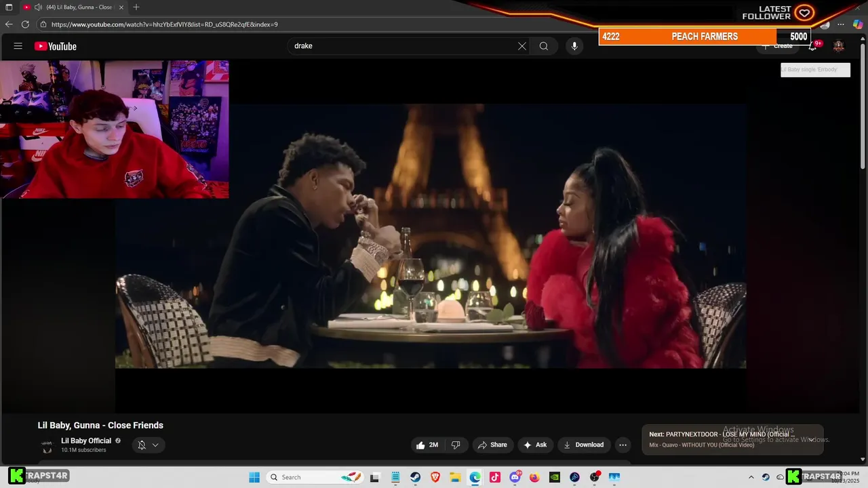Click the 'Lil Baby, Gunna - Close Friends' title

tap(100, 425)
